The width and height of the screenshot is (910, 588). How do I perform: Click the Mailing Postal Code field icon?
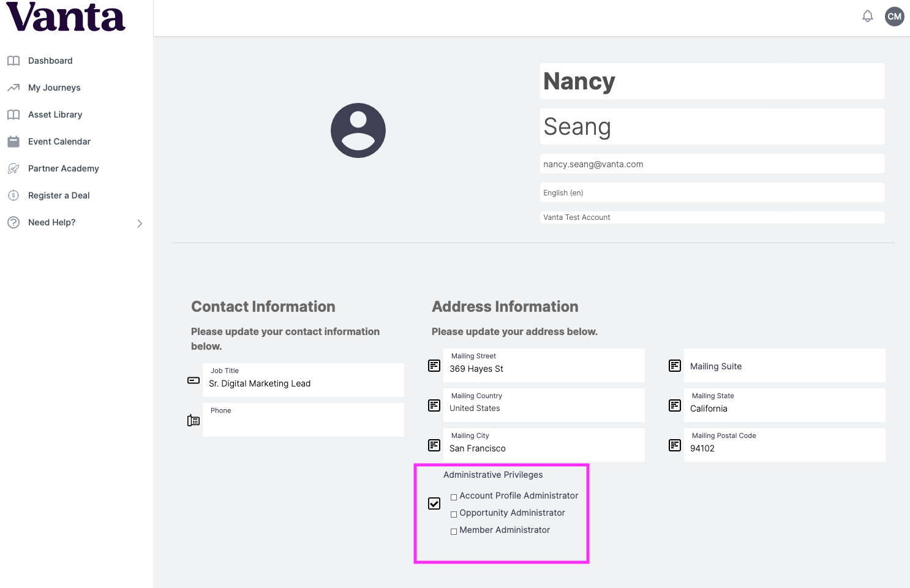675,445
